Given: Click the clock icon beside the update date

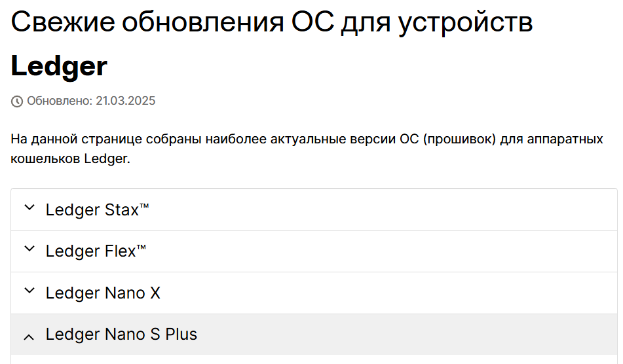Looking at the screenshot, I should click(17, 101).
